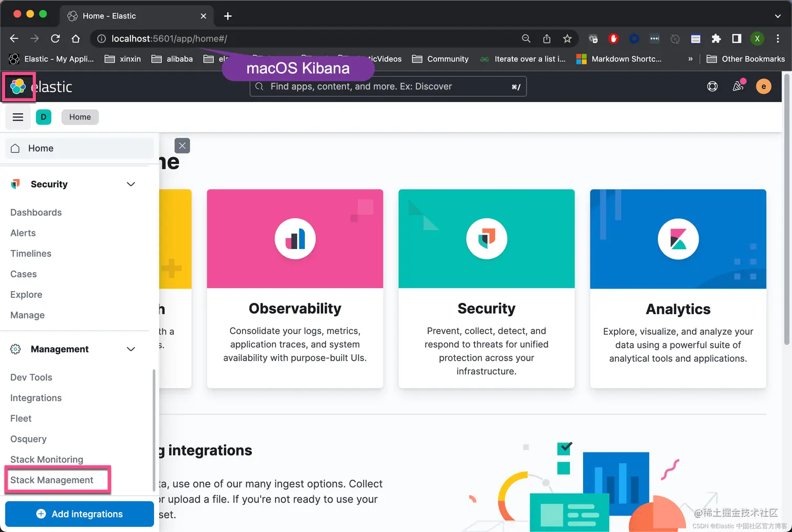Open the Markdown Shortc... bookmark
The image size is (792, 532).
pyautogui.click(x=619, y=59)
